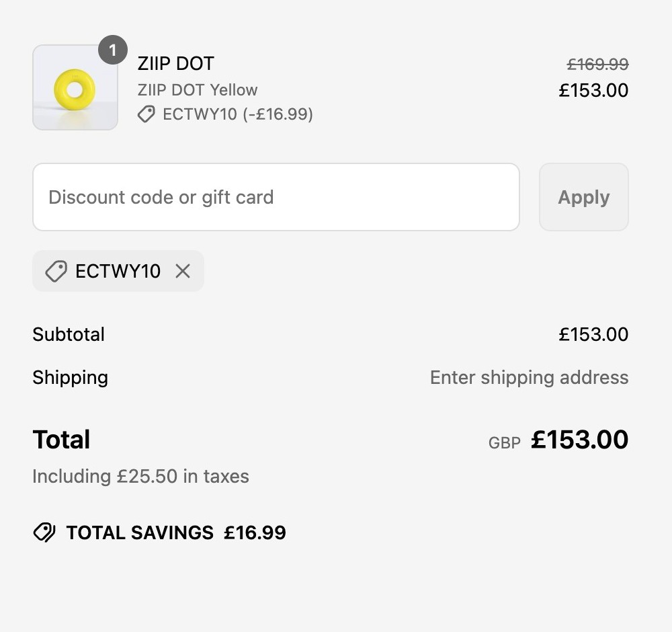This screenshot has height=632, width=672.
Task: Click the total savings tags icon
Action: (44, 532)
